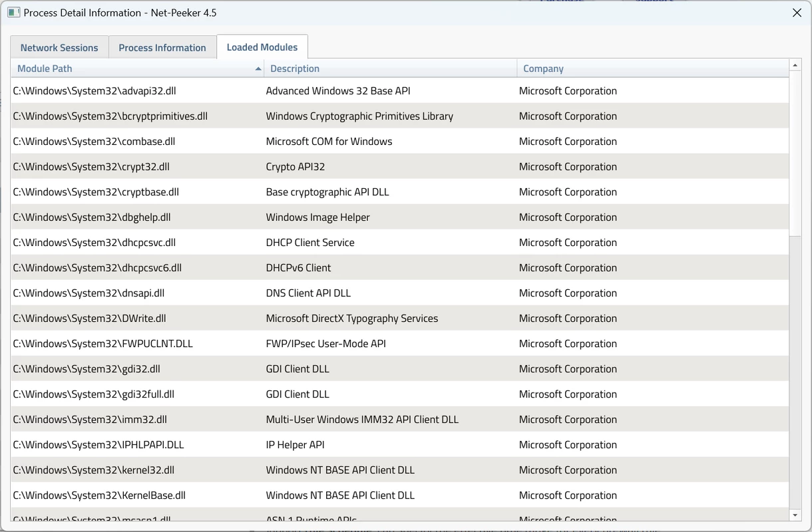Select the advapi32.dll module path
This screenshot has width=812, height=532.
[x=95, y=91]
